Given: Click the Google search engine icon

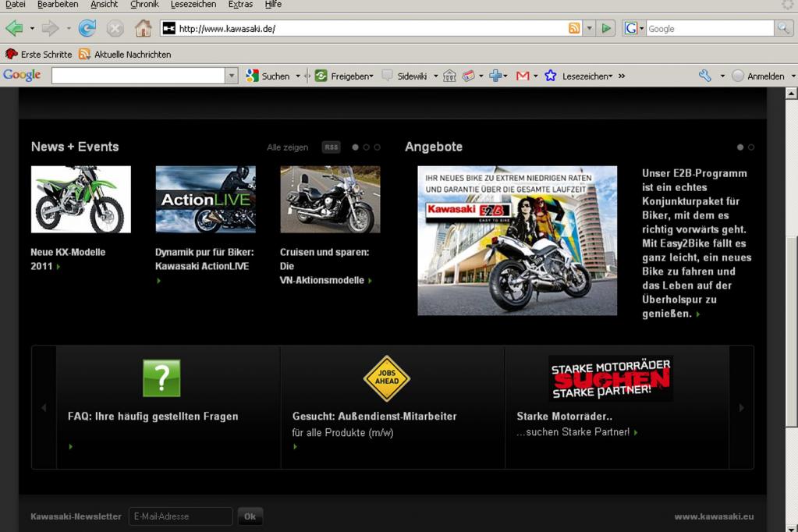Looking at the screenshot, I should (x=630, y=29).
